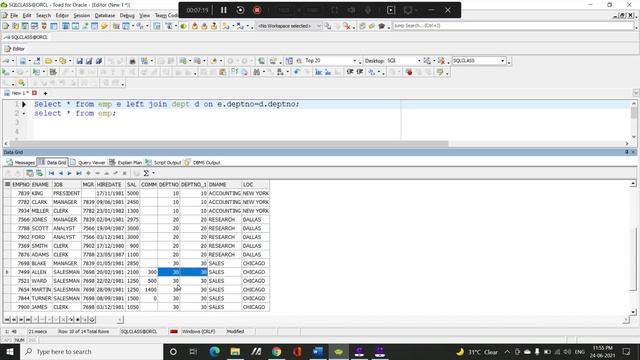Select the SCOTT employee name cell
This screenshot has height=360, width=640.
click(41, 229)
